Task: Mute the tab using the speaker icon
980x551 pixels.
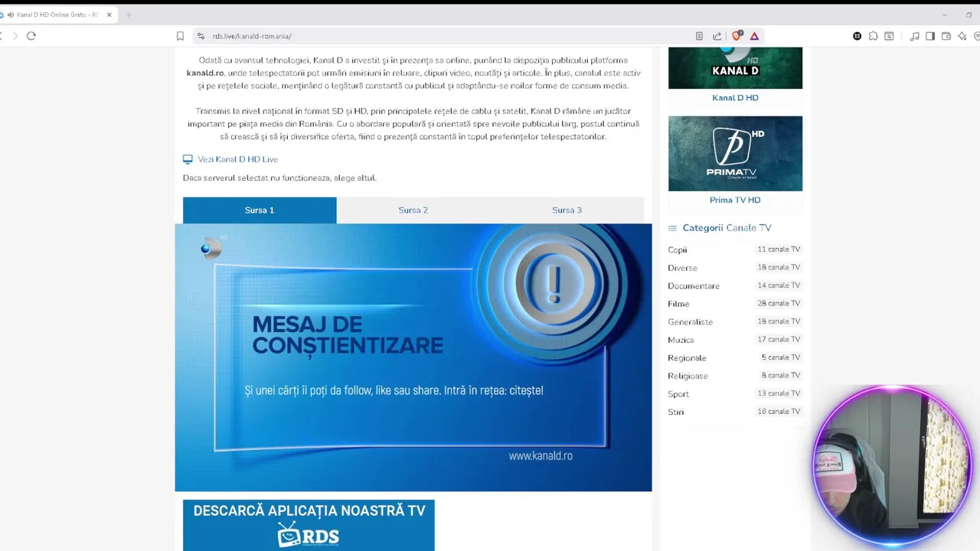Action: coord(11,15)
